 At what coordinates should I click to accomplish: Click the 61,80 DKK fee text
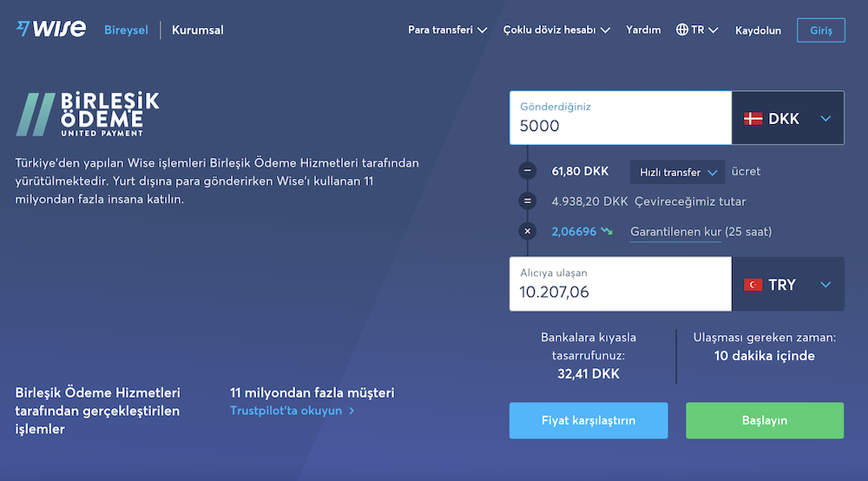(580, 172)
